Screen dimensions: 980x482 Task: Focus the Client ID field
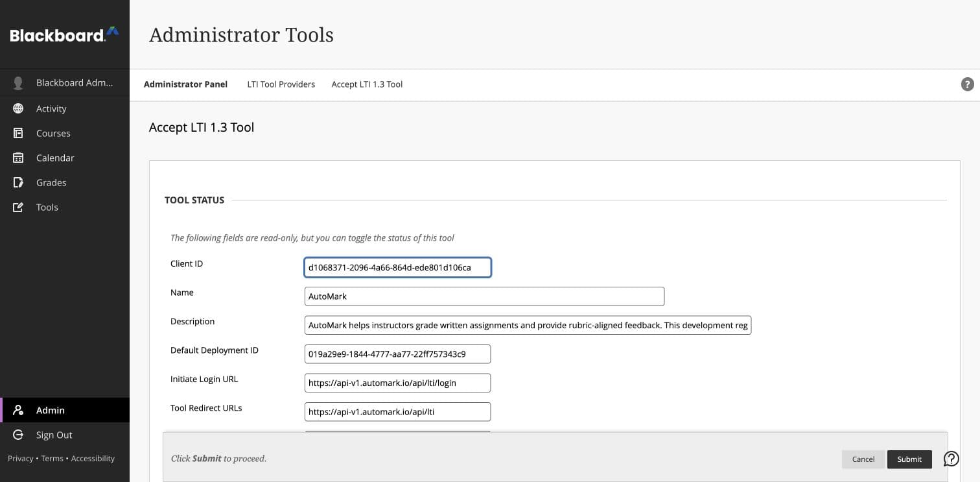tap(397, 267)
